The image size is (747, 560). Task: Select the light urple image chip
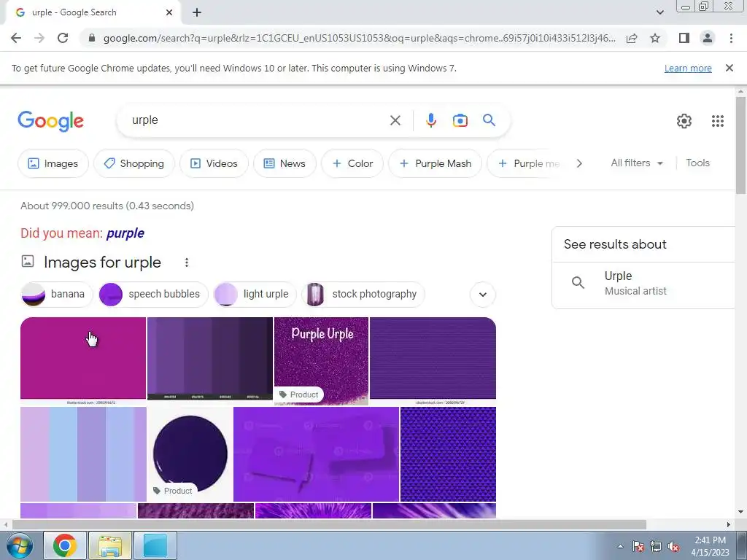pyautogui.click(x=255, y=295)
